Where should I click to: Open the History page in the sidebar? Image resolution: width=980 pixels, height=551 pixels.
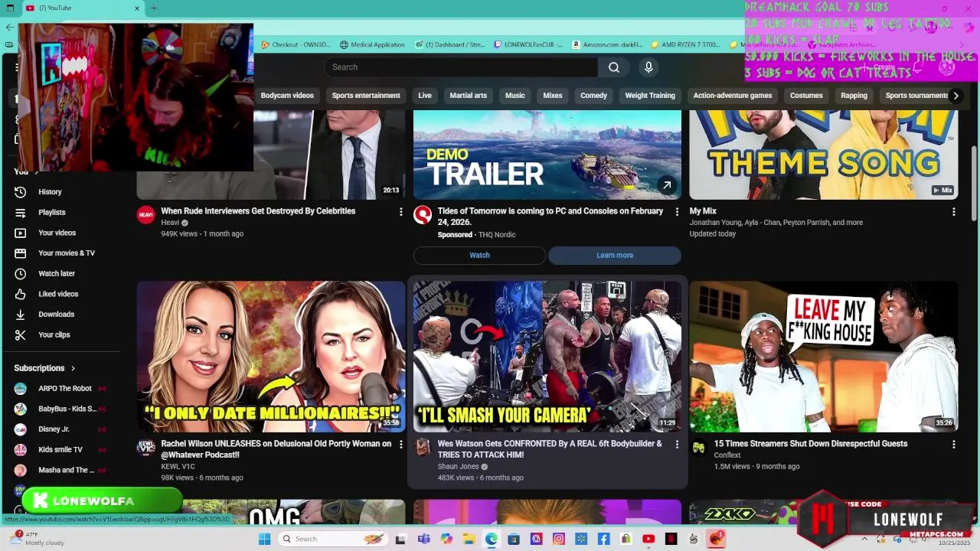point(50,192)
